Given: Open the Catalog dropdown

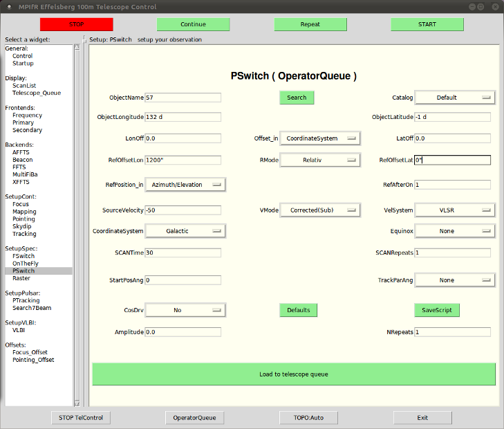Looking at the screenshot, I should [x=455, y=98].
